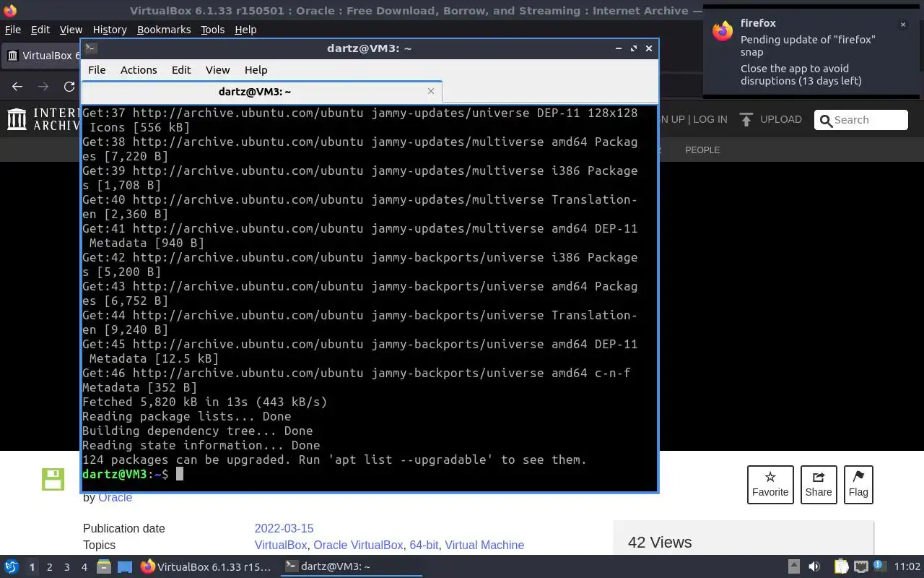
Task: Click the '42 Views' text
Action: [x=660, y=542]
